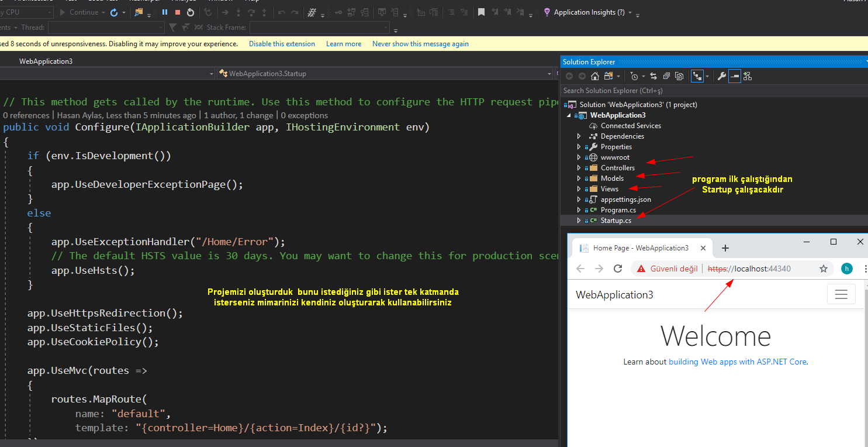Screen dimensions: 868x447
Task: Click WebApplication3 navbar brand link
Action: point(615,295)
